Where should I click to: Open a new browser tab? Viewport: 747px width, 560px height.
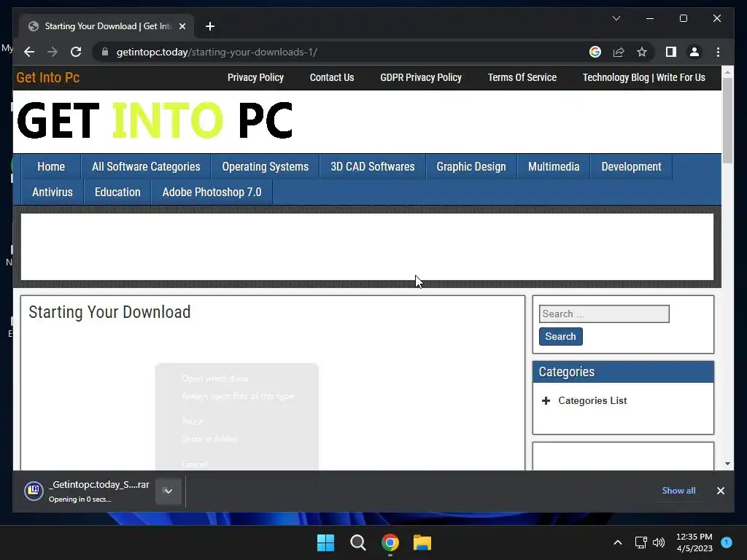click(x=209, y=26)
